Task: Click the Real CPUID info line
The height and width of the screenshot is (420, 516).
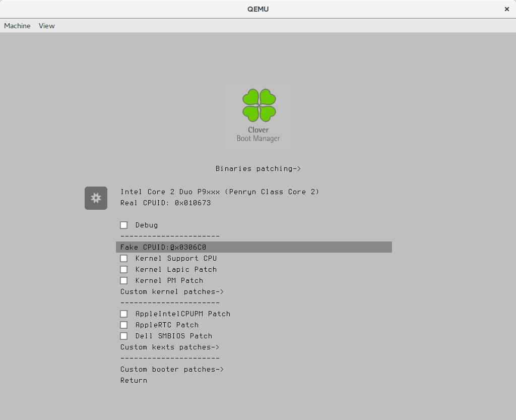Action: (x=165, y=203)
